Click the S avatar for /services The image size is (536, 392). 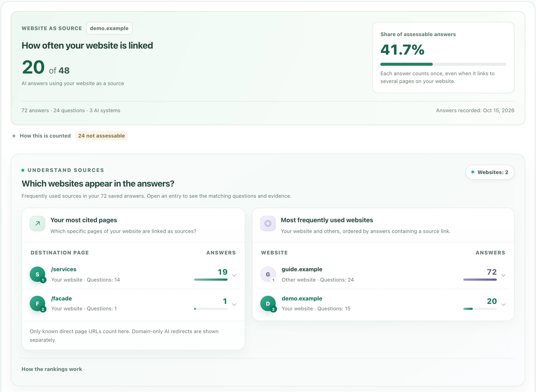click(x=37, y=274)
